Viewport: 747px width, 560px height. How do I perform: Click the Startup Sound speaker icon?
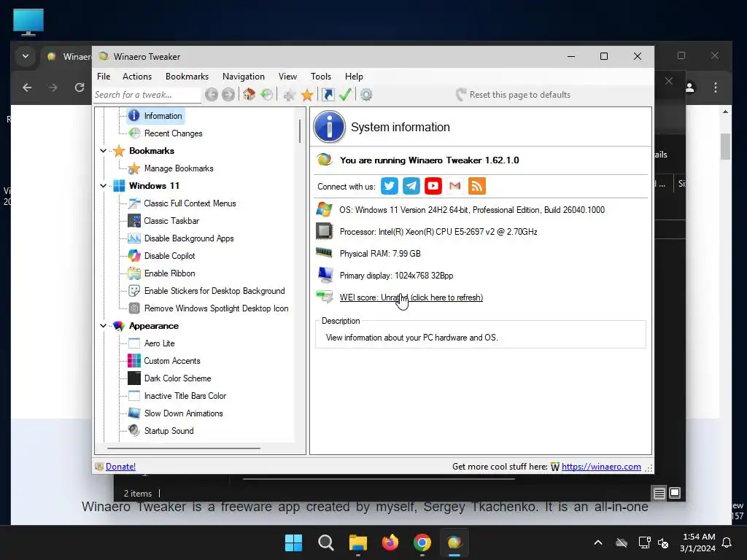[x=134, y=431]
